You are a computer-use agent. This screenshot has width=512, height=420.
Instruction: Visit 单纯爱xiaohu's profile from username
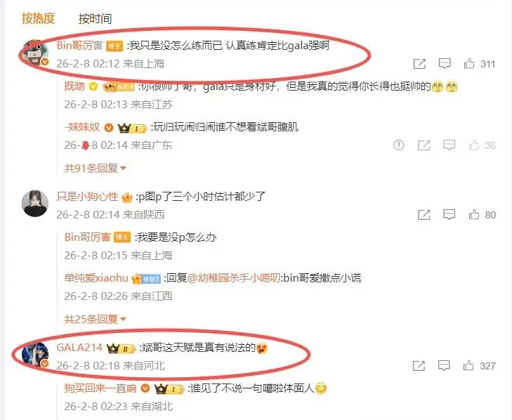click(x=96, y=277)
